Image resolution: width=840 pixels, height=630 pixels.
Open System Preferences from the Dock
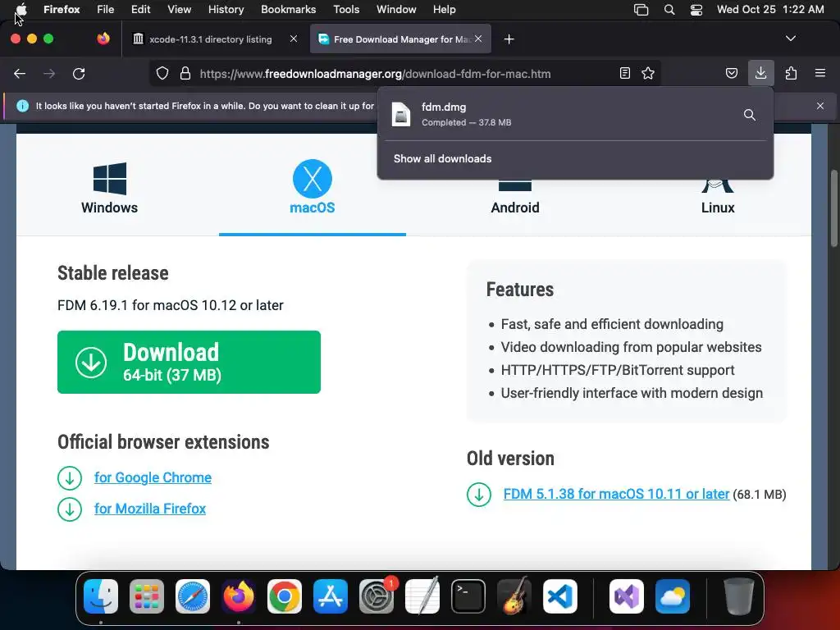(x=377, y=596)
